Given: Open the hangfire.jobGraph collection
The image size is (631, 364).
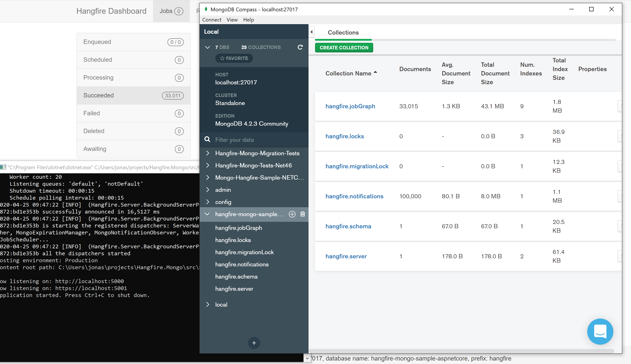Looking at the screenshot, I should point(350,106).
